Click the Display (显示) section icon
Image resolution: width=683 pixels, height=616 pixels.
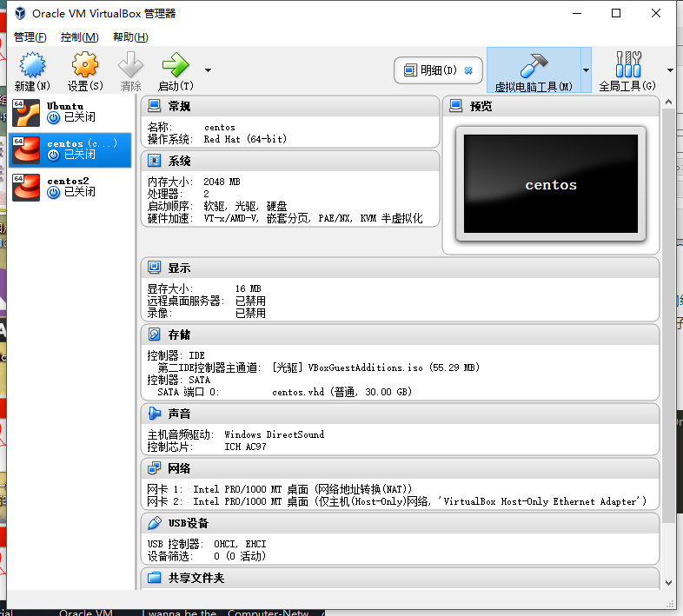[154, 268]
